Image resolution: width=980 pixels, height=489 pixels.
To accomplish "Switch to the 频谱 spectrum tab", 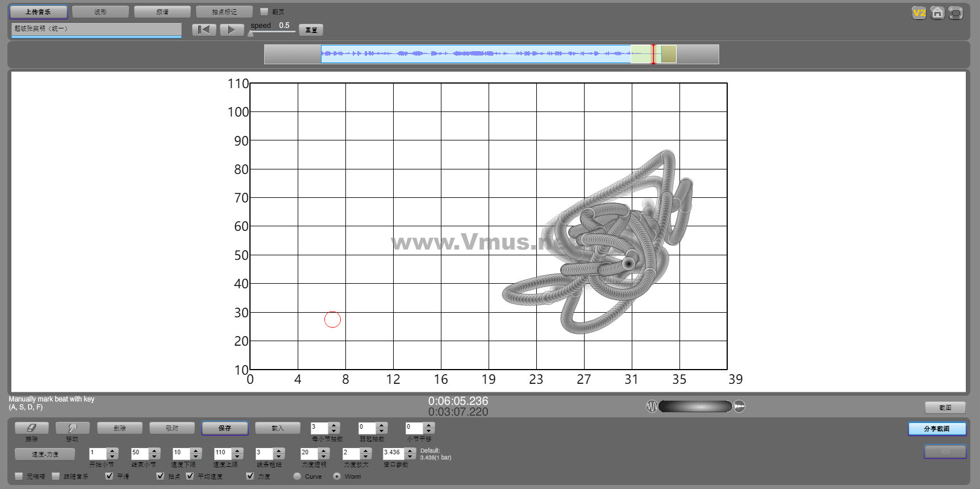I will [x=162, y=12].
